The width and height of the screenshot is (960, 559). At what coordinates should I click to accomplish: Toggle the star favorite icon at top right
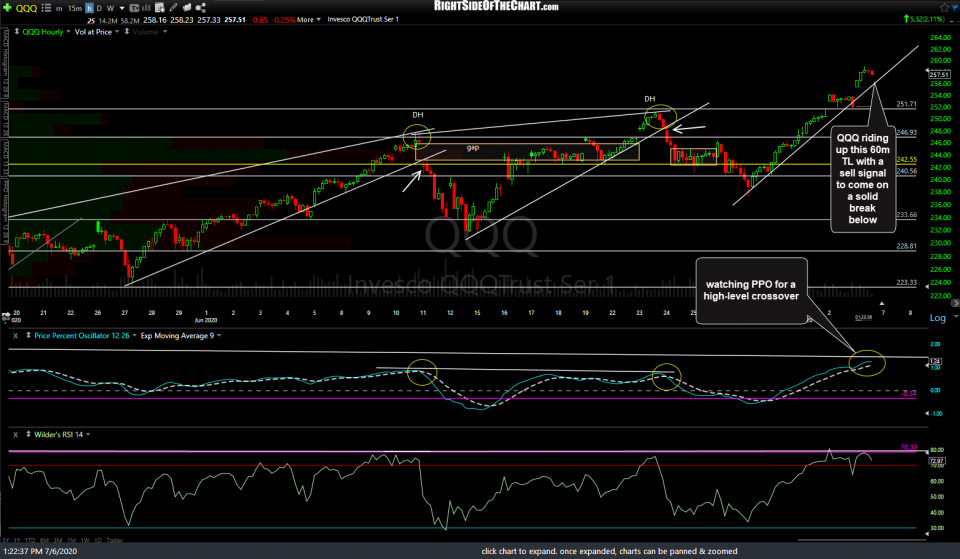click(x=944, y=7)
